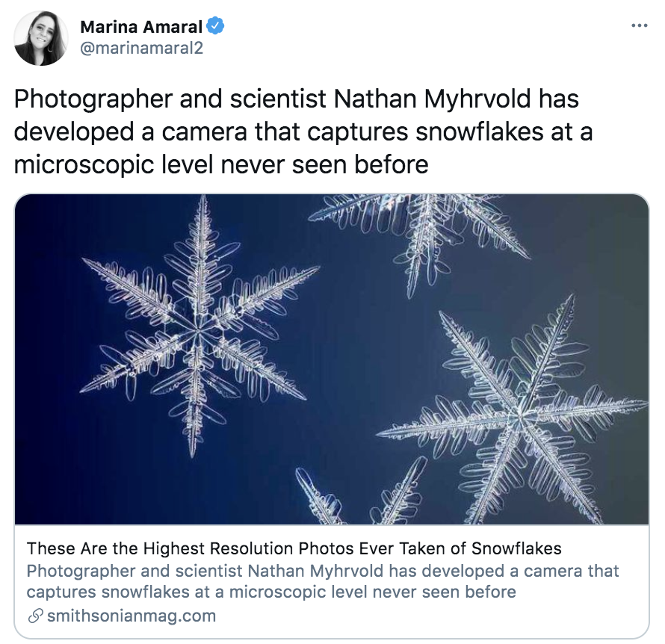
Task: Open the 'These Are the Highest Resolution' headline
Action: tap(294, 548)
